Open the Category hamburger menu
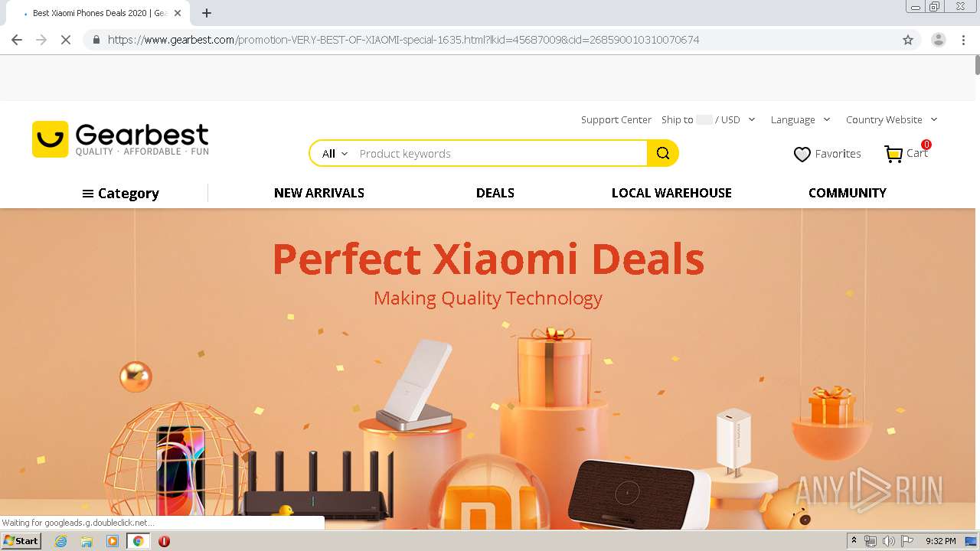 click(x=120, y=194)
